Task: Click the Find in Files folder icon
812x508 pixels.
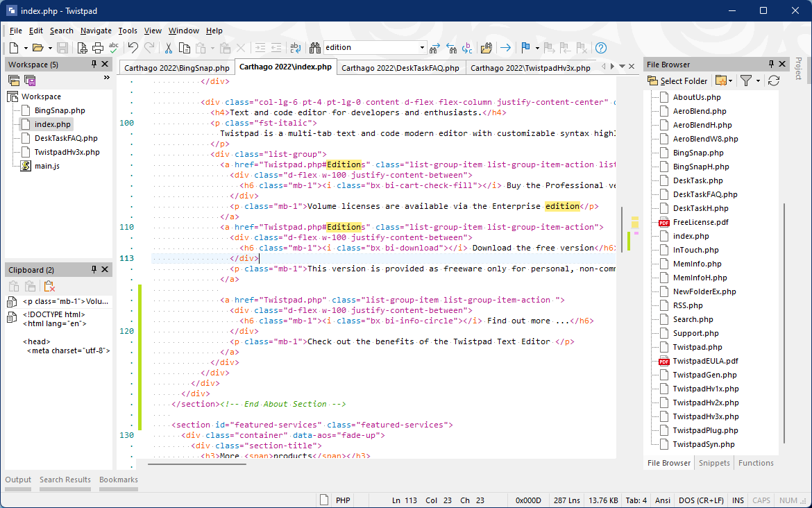Action: pos(486,48)
